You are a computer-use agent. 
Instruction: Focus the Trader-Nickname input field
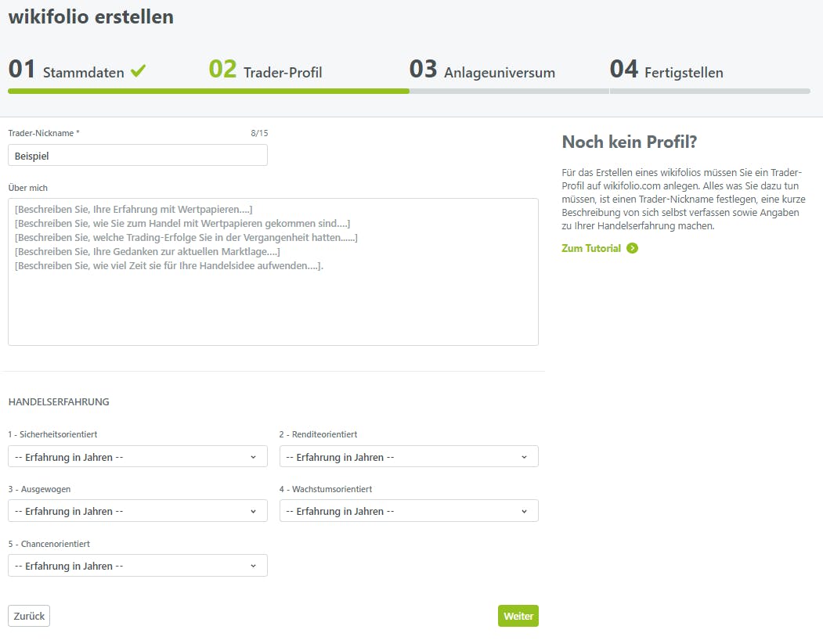138,156
